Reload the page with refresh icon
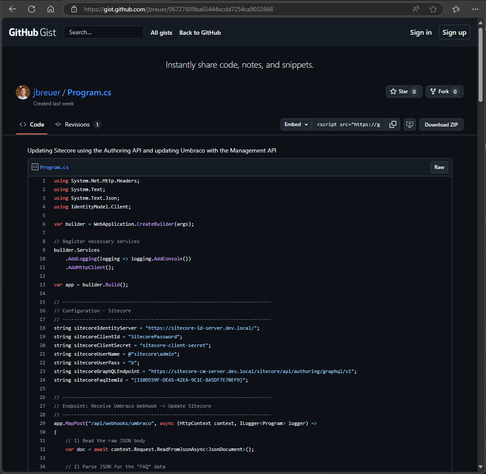 [32, 9]
